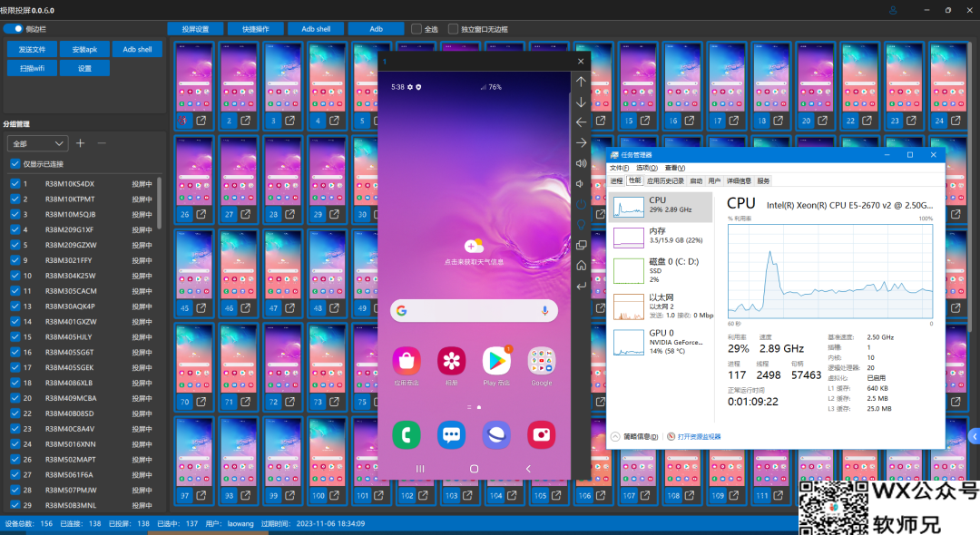Enable the 独立窗口无边框 checkbox

453,29
